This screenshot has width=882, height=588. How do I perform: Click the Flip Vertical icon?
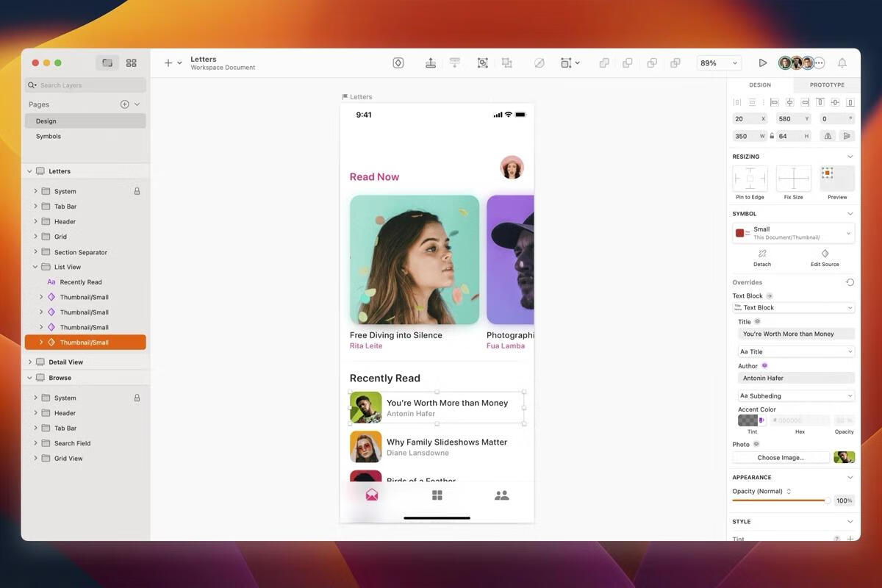point(847,135)
